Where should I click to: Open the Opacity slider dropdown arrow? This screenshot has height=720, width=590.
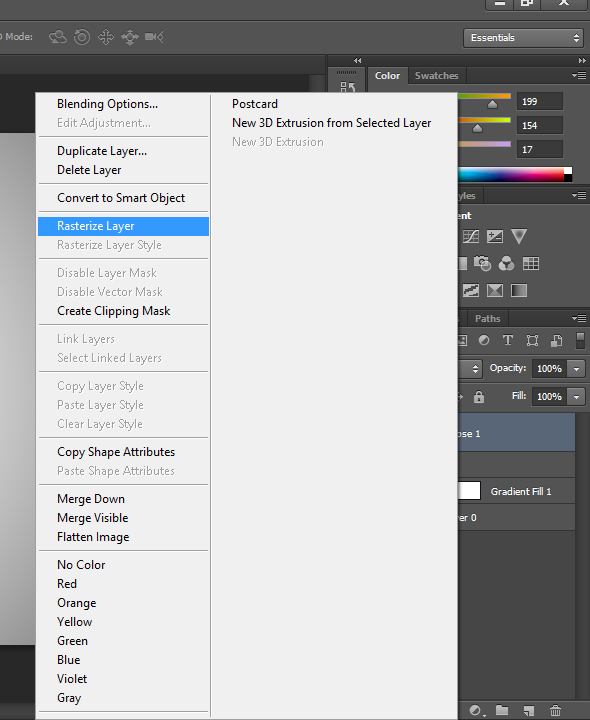pyautogui.click(x=577, y=369)
